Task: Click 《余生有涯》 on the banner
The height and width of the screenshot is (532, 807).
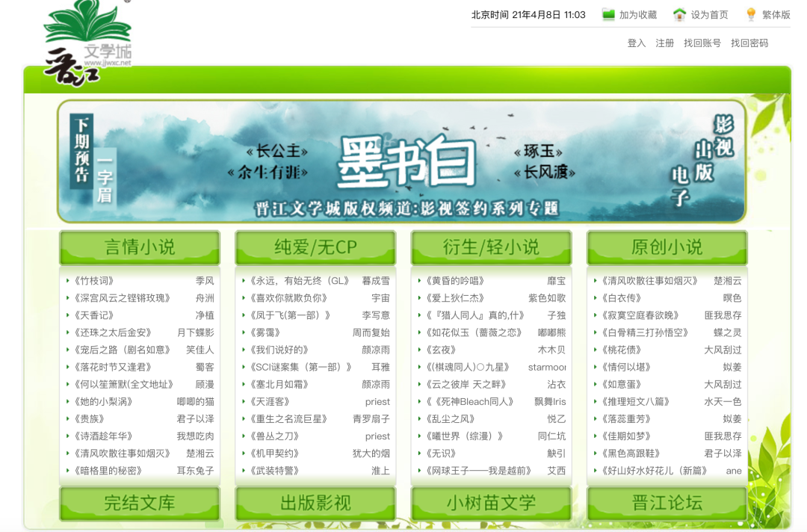Action: tap(268, 173)
